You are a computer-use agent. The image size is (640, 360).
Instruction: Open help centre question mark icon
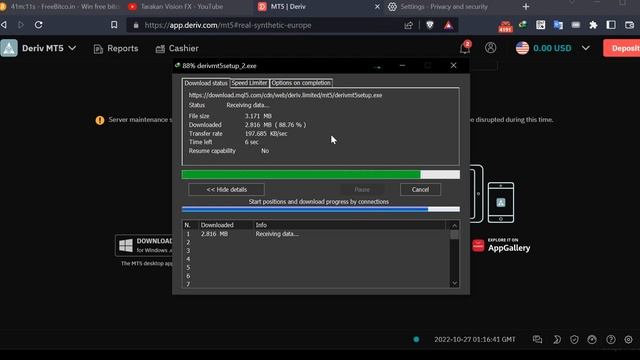611,339
